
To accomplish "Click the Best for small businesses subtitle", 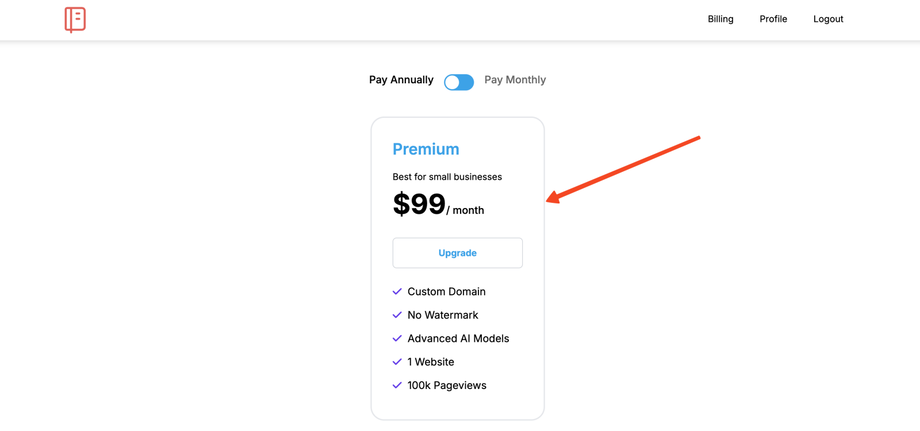I will click(447, 177).
